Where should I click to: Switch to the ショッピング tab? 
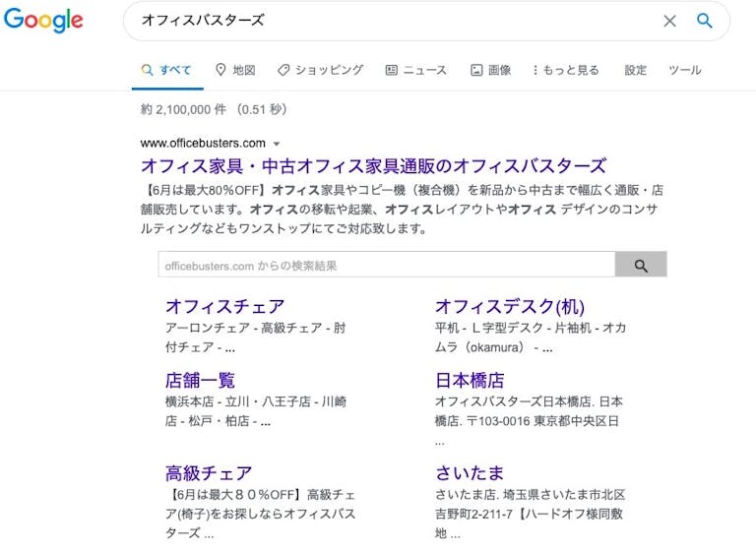320,70
